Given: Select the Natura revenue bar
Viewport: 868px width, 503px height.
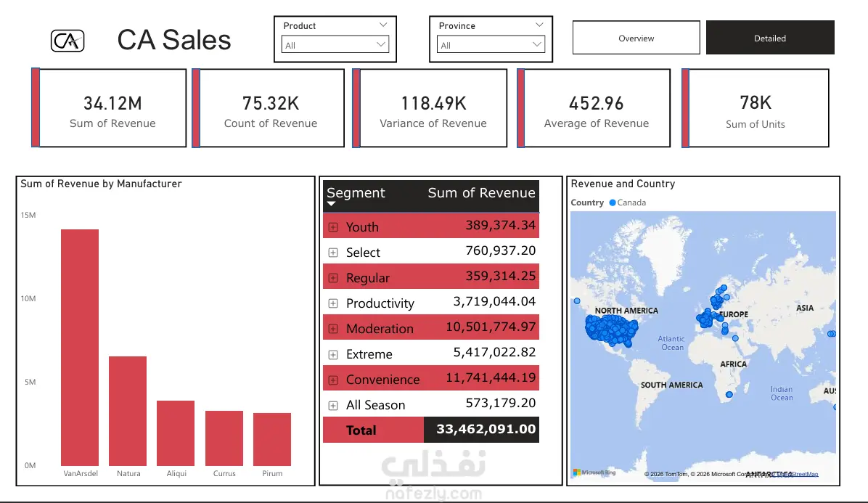Looking at the screenshot, I should point(128,411).
